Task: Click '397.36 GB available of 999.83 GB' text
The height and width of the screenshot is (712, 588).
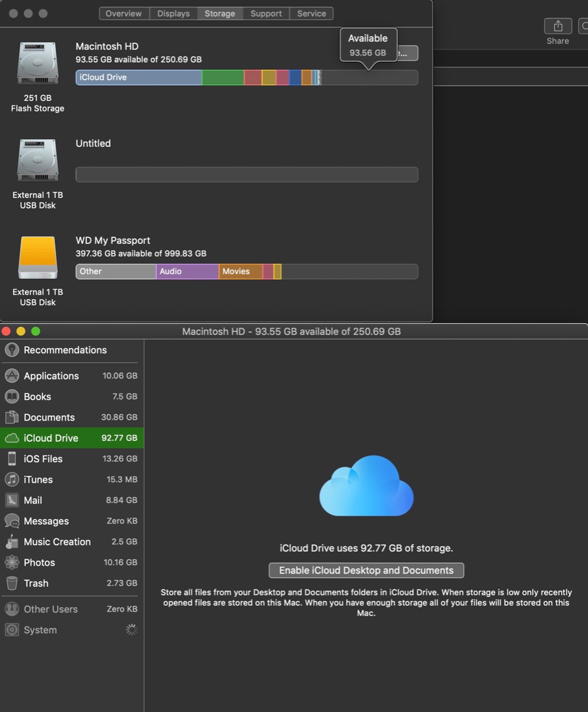Action: tap(141, 253)
